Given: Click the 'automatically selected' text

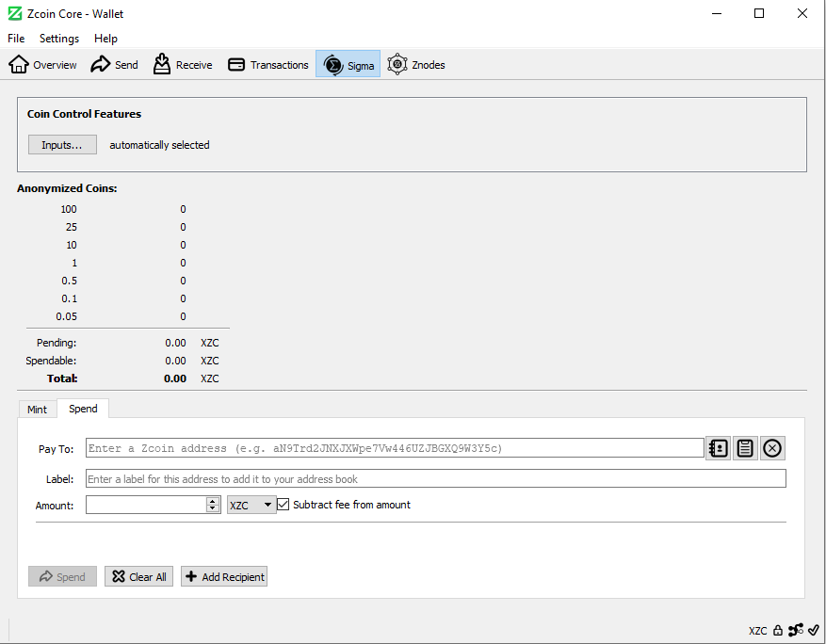Looking at the screenshot, I should 159,145.
